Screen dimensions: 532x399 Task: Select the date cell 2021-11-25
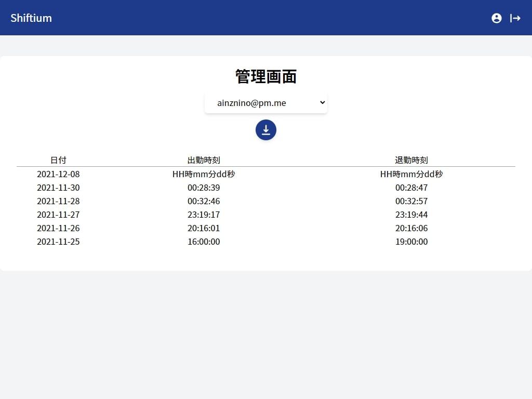coord(58,242)
